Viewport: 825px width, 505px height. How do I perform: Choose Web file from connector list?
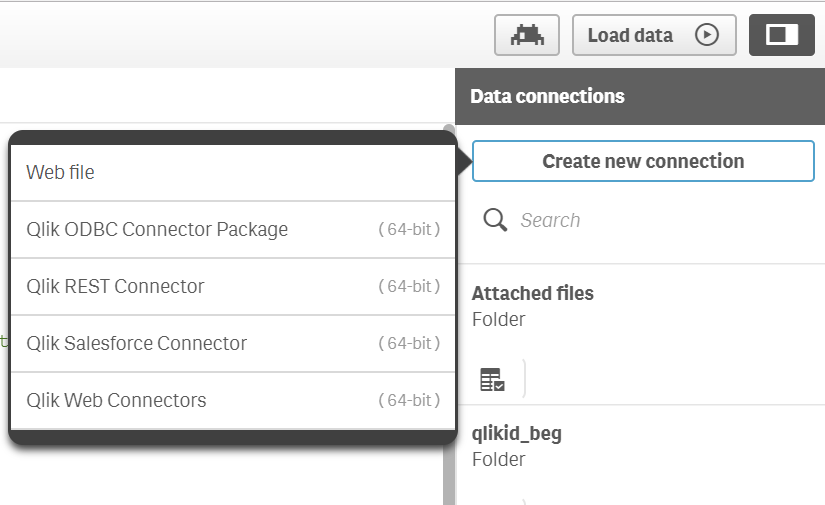[x=60, y=172]
